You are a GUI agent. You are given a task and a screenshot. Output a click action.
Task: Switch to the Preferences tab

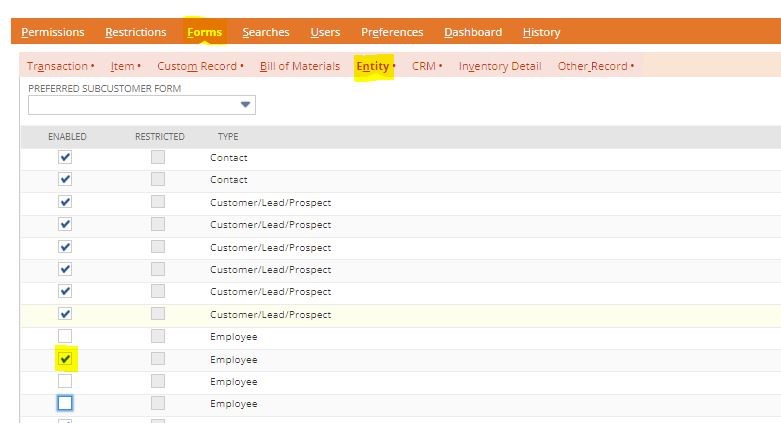[x=392, y=32]
